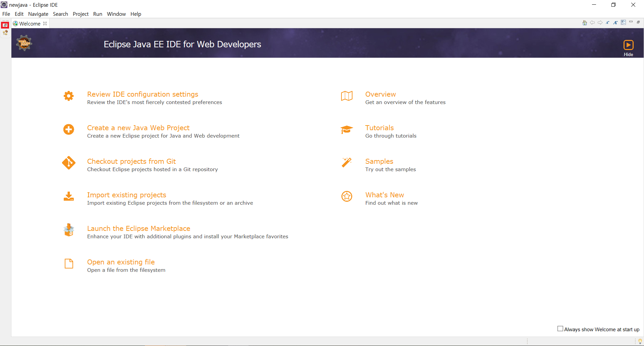Open Checkout projects from Git link
Image resolution: width=644 pixels, height=346 pixels.
(131, 161)
